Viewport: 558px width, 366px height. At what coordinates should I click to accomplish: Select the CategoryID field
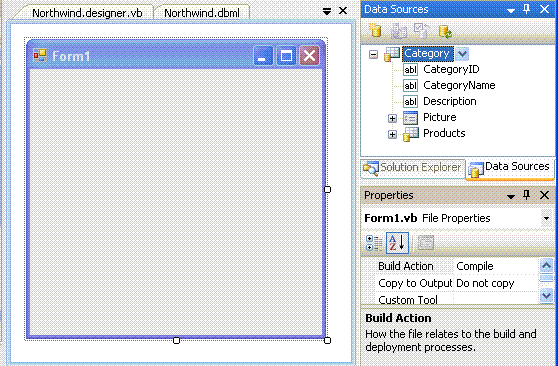click(x=451, y=69)
